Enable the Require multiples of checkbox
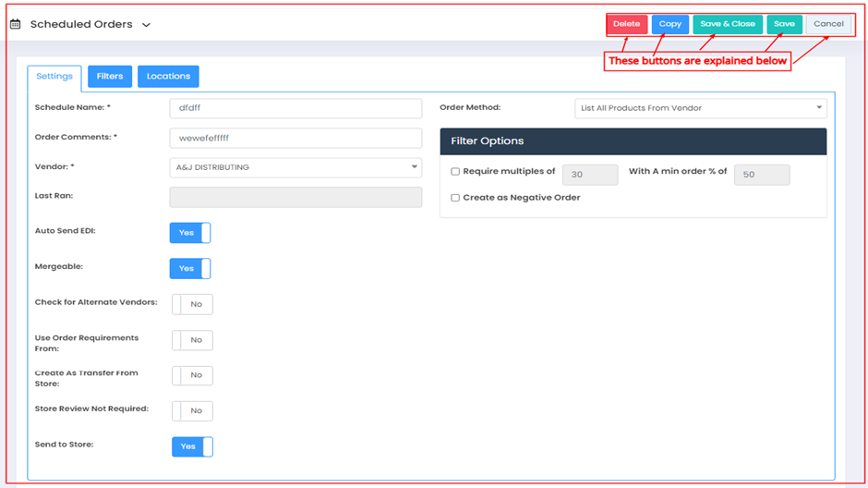The width and height of the screenshot is (868, 488). coord(455,172)
